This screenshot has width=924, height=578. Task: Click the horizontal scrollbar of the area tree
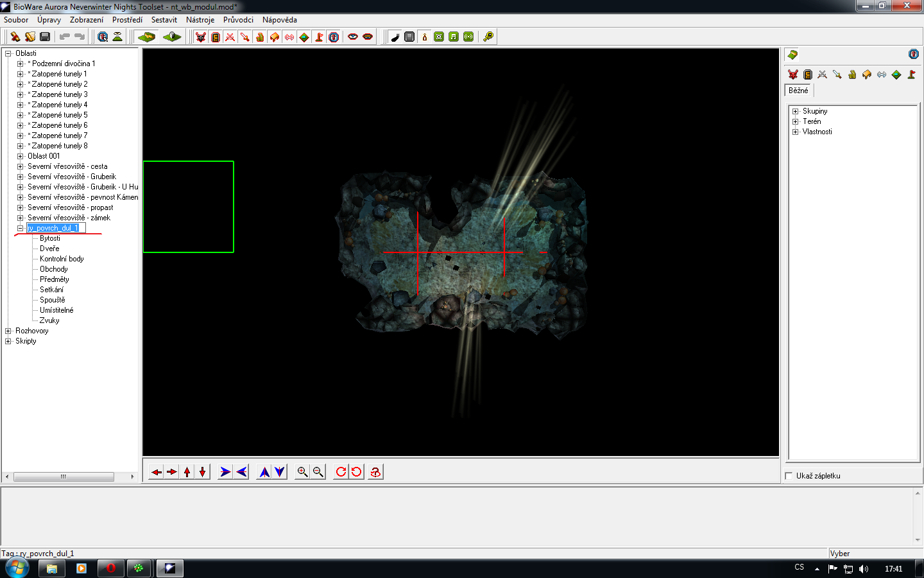point(64,477)
